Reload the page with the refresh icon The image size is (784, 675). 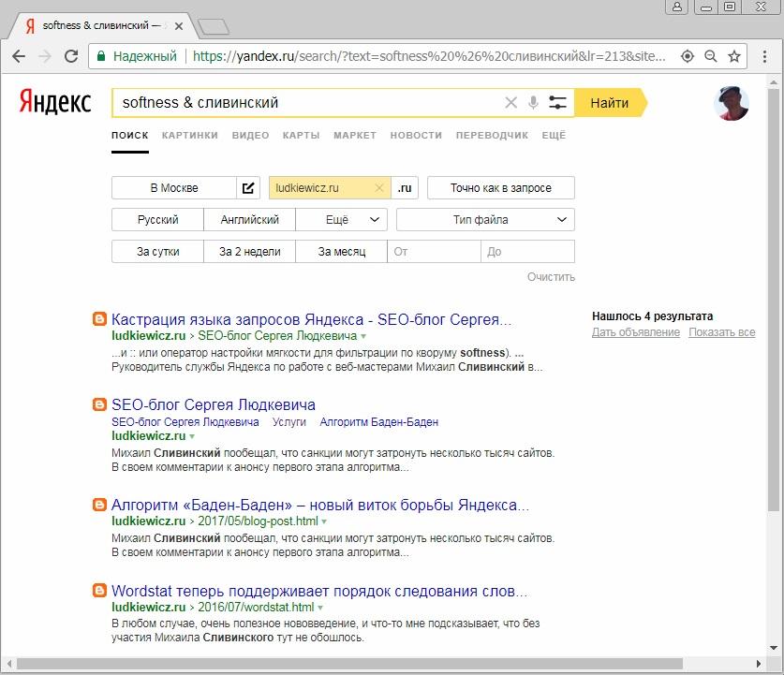71,56
